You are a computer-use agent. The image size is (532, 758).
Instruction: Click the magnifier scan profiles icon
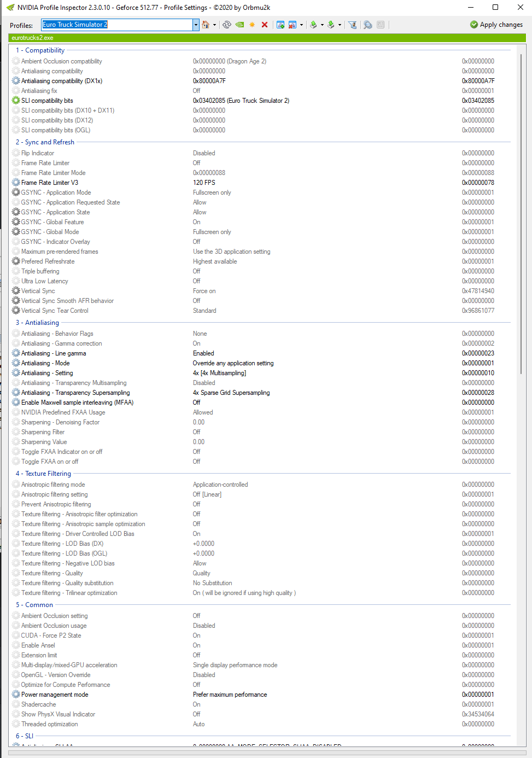tap(368, 25)
